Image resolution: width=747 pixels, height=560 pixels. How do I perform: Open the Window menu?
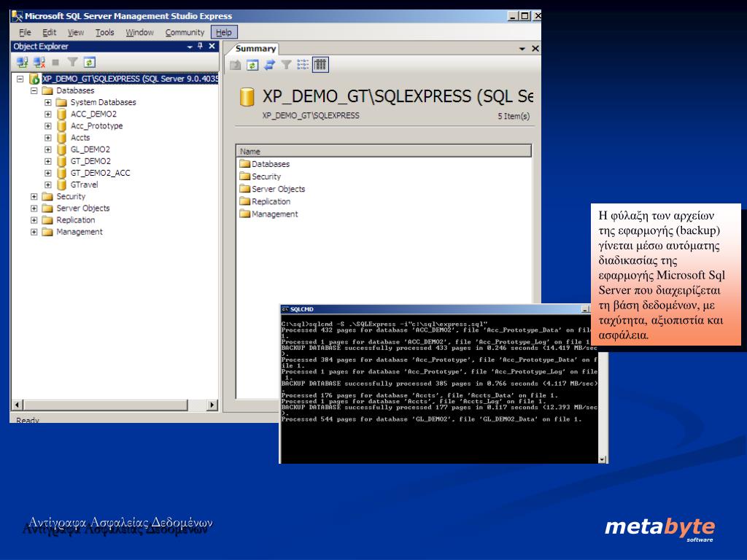(x=139, y=32)
